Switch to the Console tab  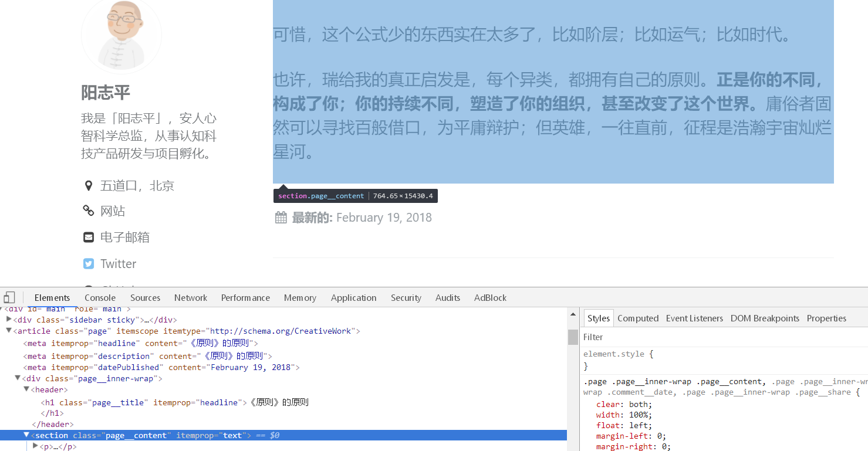[x=100, y=297]
